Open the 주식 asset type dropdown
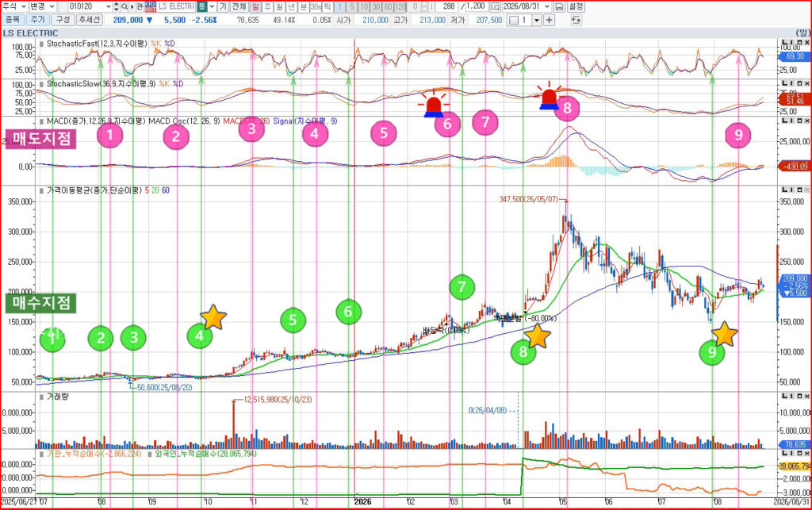 click(x=14, y=6)
